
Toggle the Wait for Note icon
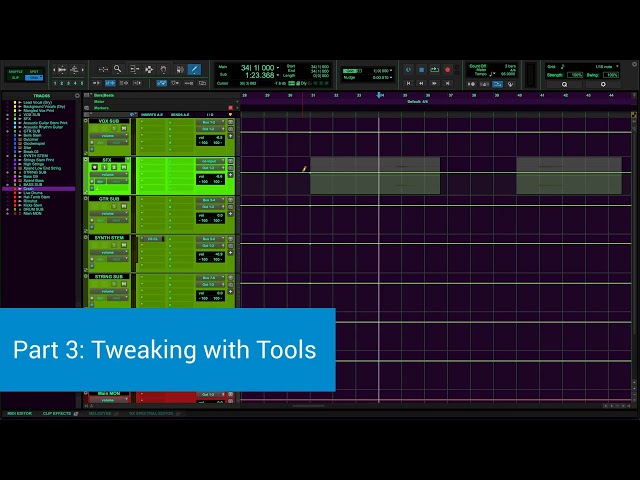coord(471,84)
